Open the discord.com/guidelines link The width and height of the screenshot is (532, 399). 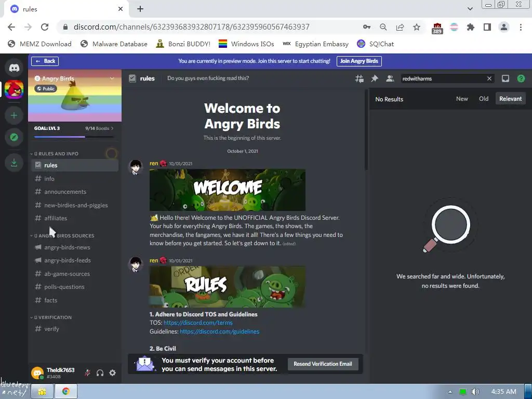tap(220, 331)
